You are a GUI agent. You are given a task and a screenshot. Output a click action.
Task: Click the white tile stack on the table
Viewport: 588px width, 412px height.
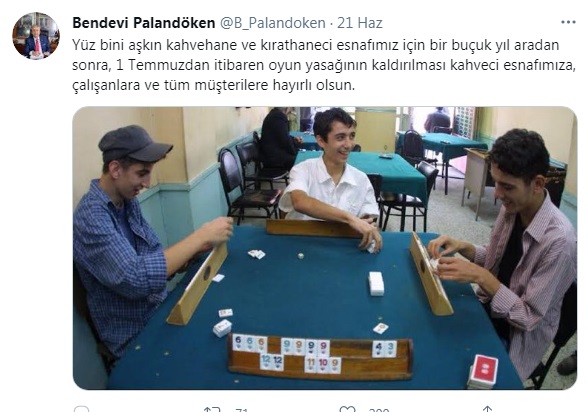(x=376, y=283)
